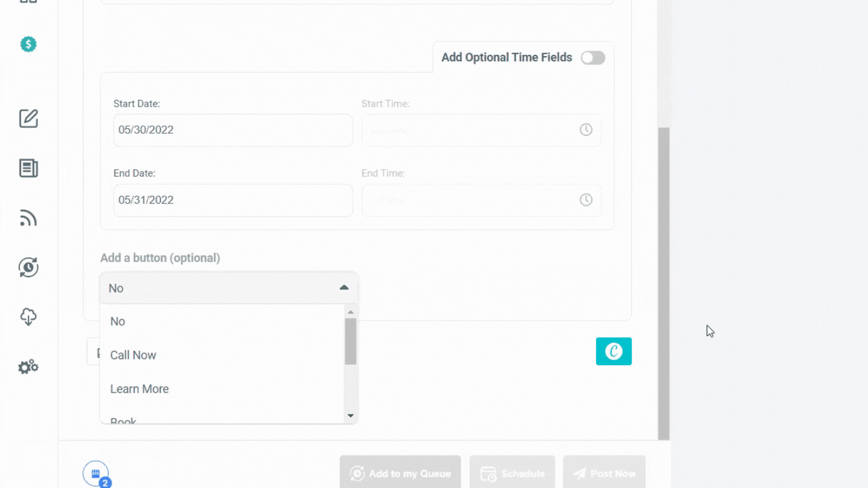The image size is (868, 488).
Task: Open the settings gears icon in sidebar
Action: [28, 366]
